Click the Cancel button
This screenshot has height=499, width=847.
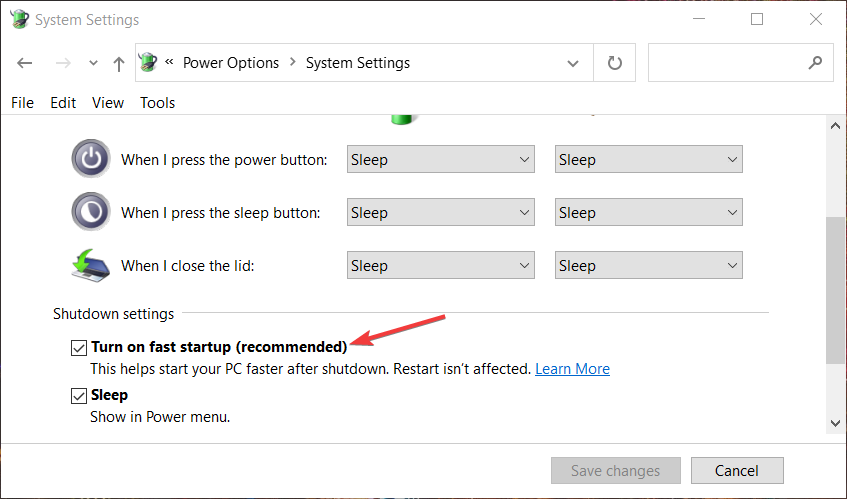pyautogui.click(x=736, y=470)
